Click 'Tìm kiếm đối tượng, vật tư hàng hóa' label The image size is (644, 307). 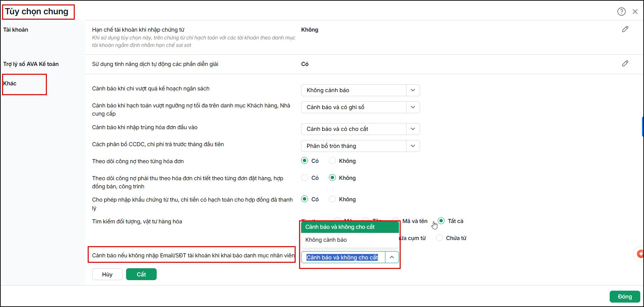[137, 222]
